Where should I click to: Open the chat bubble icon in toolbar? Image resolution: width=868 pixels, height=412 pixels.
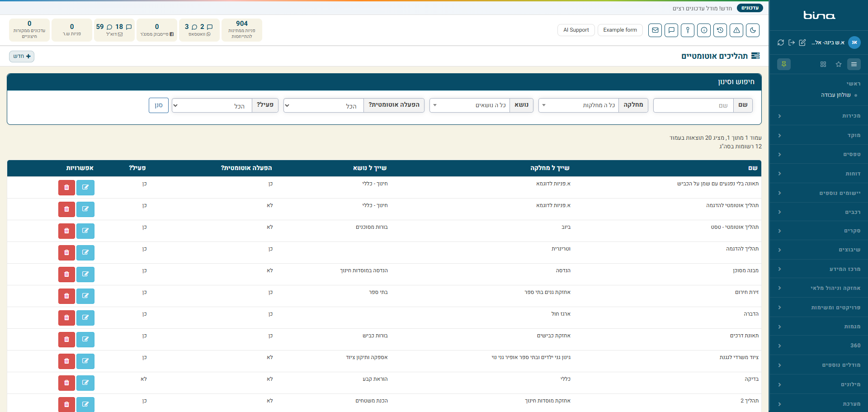pos(671,30)
